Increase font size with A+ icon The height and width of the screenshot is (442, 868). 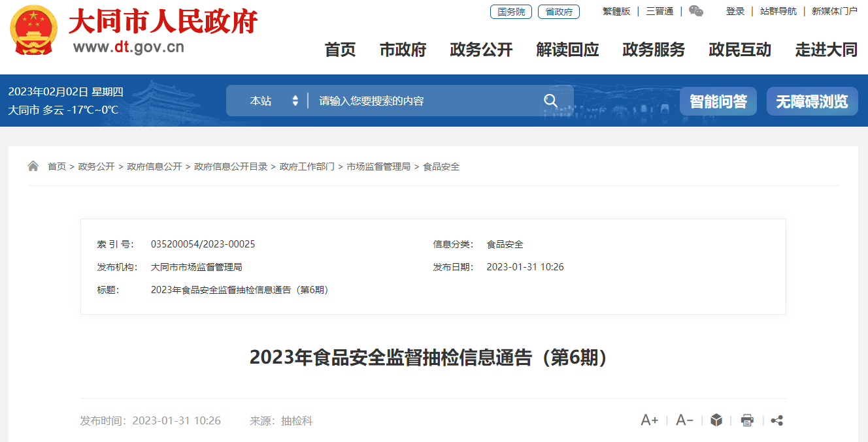649,420
